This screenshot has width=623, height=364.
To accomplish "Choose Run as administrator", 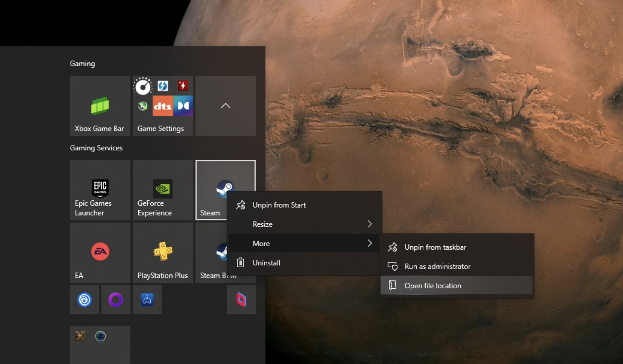I will pyautogui.click(x=457, y=266).
